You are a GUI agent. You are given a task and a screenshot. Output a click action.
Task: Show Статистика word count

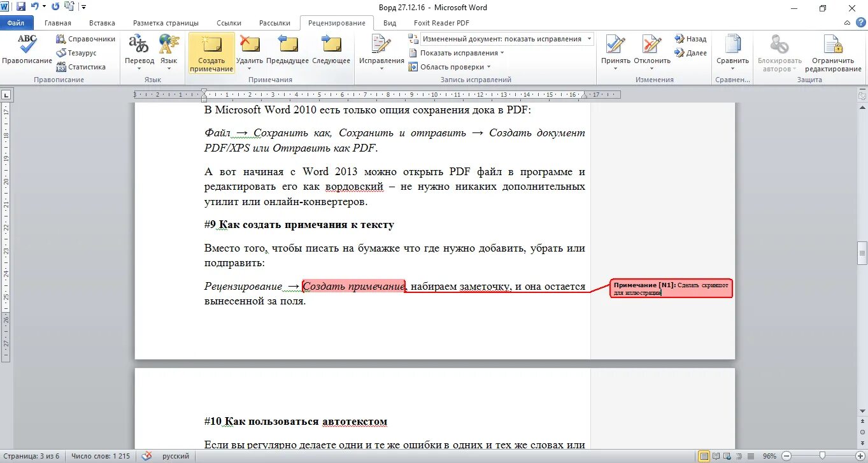81,67
